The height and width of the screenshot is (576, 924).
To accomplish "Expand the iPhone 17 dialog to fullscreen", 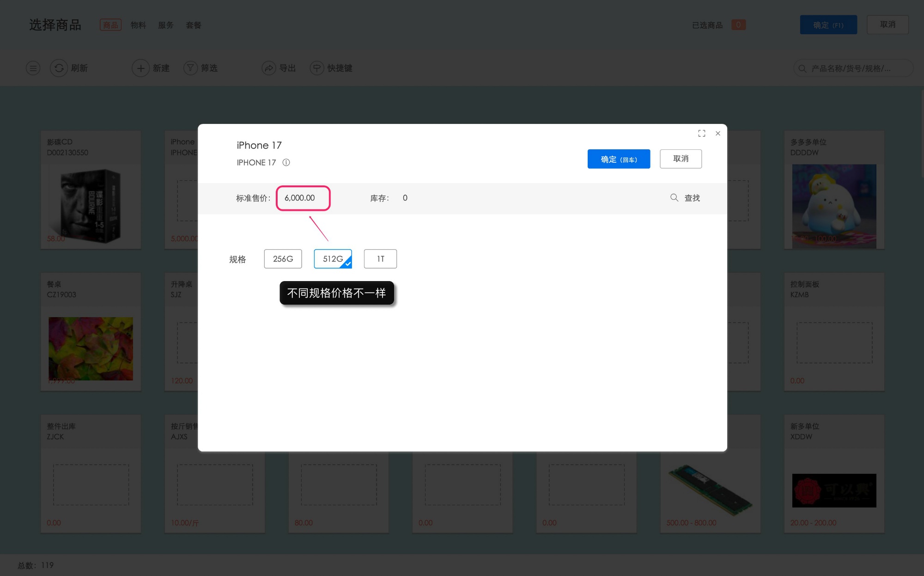I will click(x=701, y=133).
